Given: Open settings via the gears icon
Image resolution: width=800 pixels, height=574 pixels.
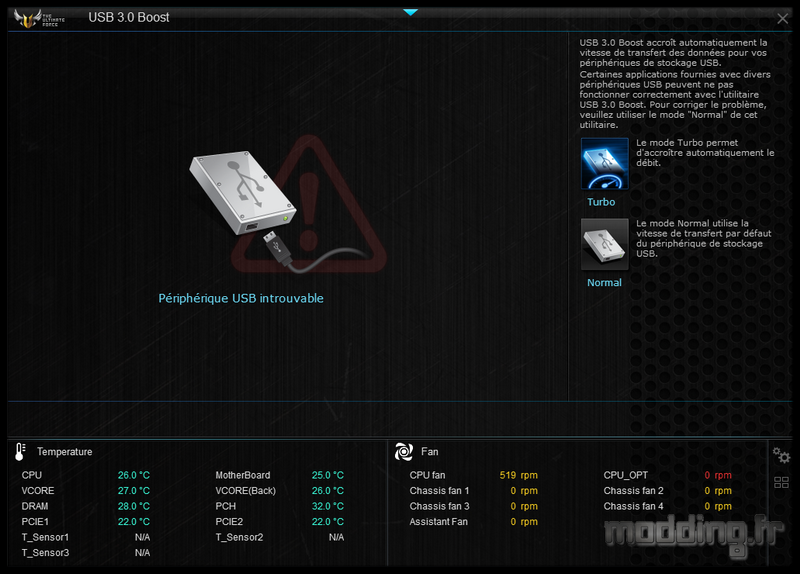Looking at the screenshot, I should click(781, 455).
